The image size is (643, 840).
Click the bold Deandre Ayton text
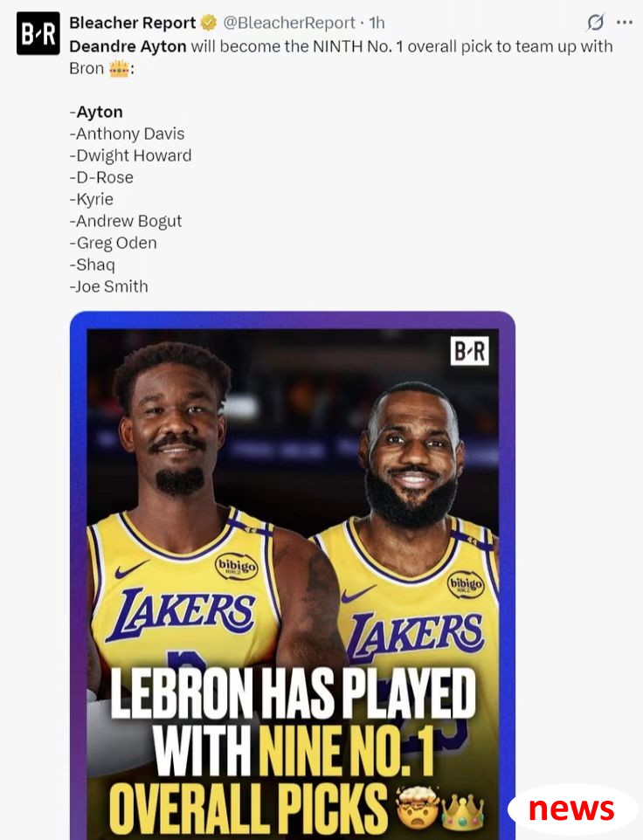128,46
